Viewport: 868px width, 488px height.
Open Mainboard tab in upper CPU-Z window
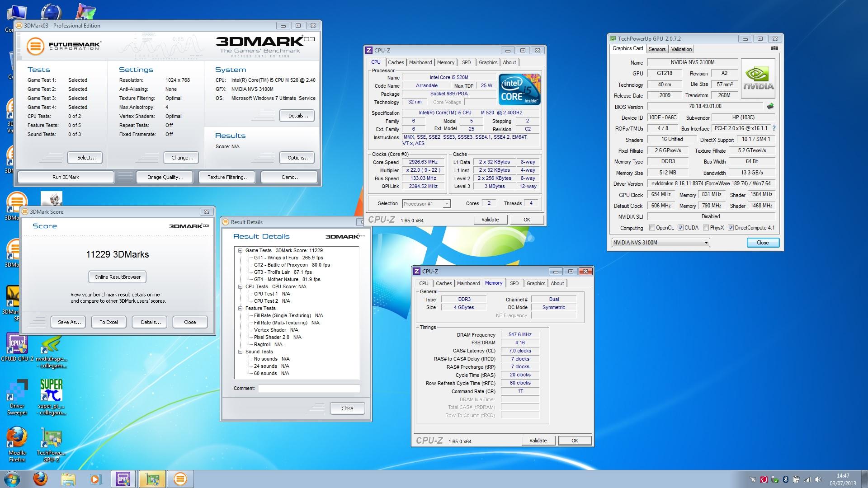point(420,62)
